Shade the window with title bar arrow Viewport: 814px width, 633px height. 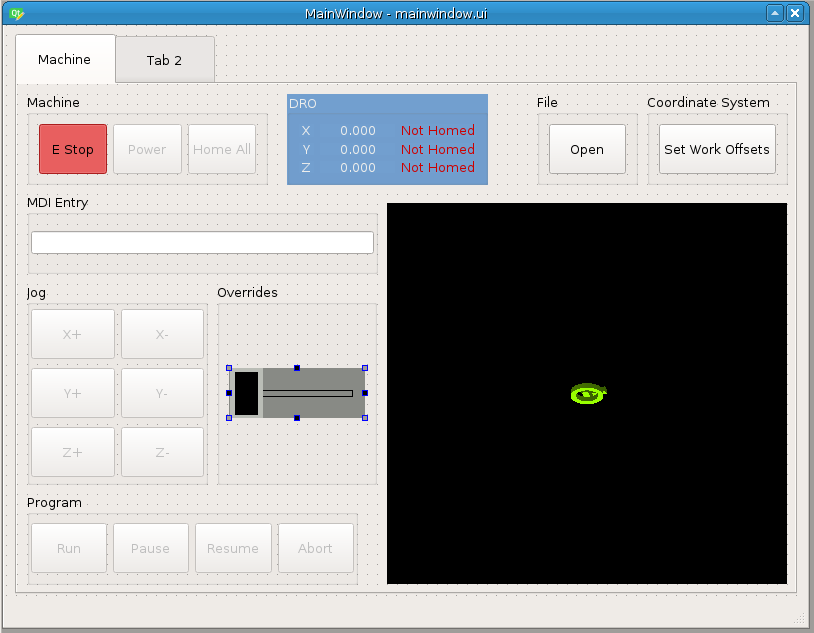click(x=775, y=13)
